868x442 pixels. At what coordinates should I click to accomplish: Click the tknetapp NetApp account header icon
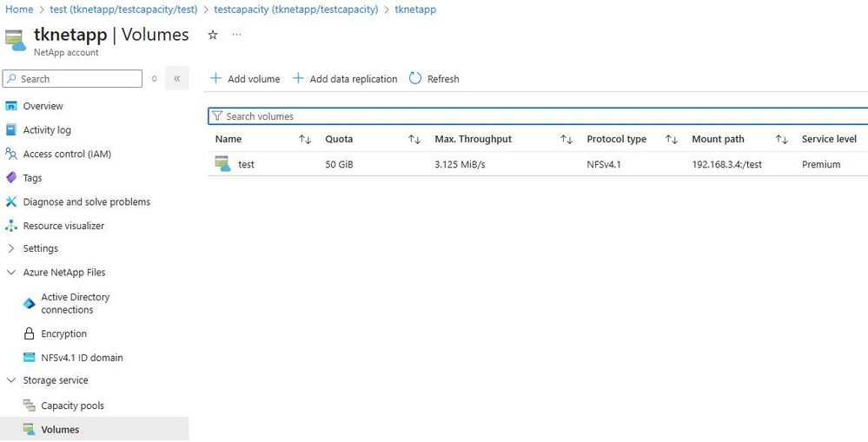point(15,41)
